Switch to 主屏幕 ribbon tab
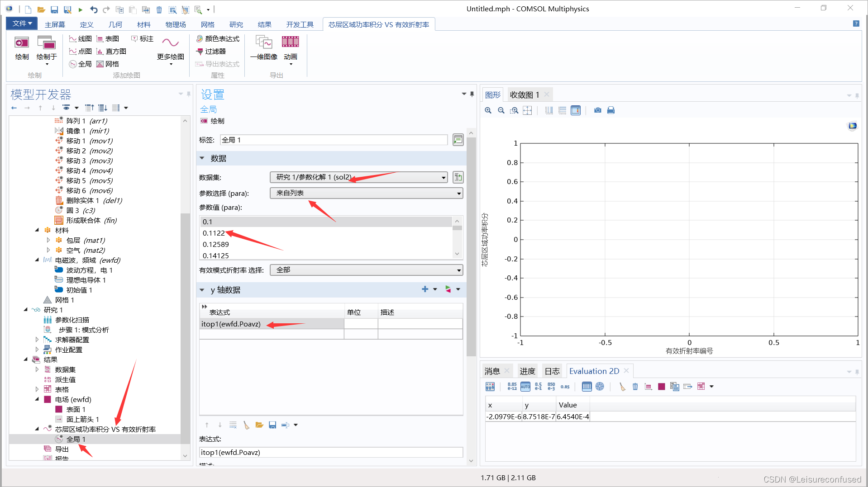The height and width of the screenshot is (487, 868). 55,24
